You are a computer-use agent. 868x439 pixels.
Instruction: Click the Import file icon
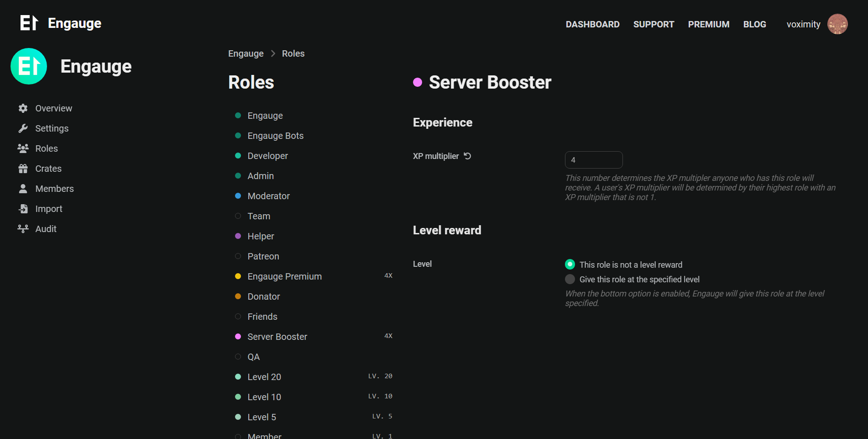(x=23, y=209)
